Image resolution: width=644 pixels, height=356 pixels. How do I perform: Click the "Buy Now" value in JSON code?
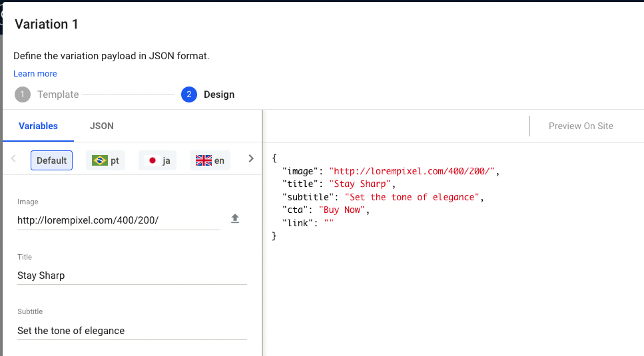click(x=342, y=210)
